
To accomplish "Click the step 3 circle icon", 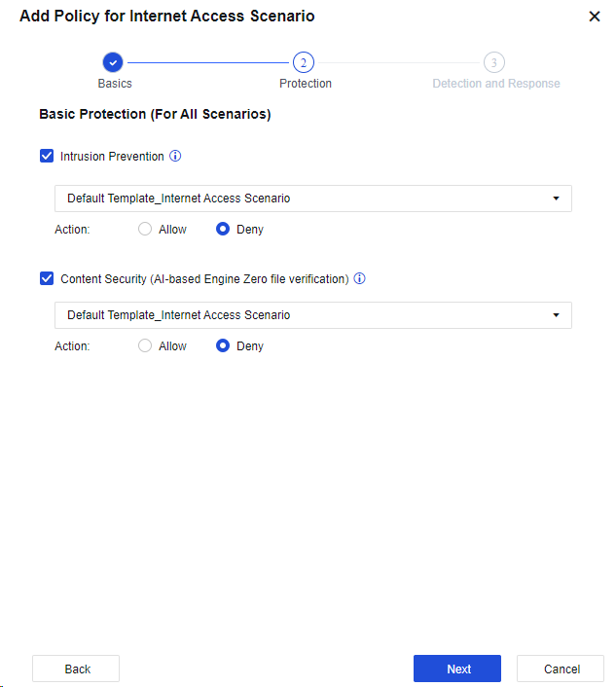I will click(x=494, y=62).
